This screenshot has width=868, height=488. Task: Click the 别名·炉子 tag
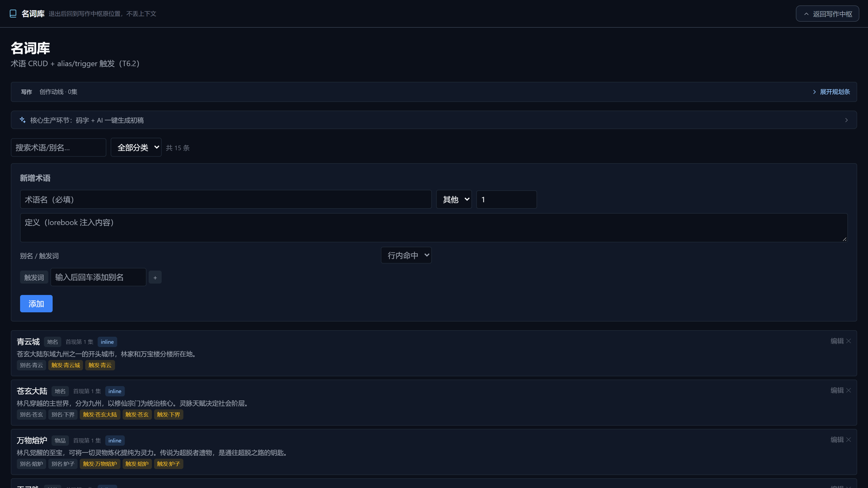point(63,464)
